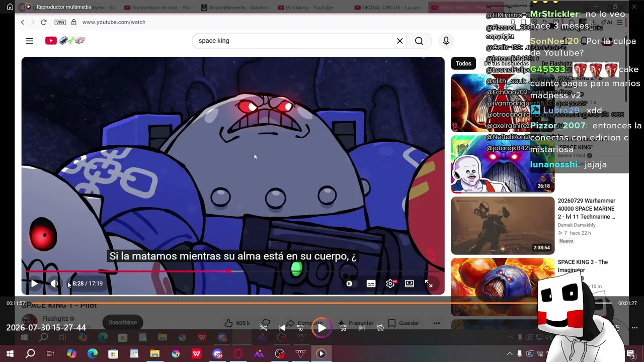View site info via the padlock icon

pyautogui.click(x=74, y=22)
